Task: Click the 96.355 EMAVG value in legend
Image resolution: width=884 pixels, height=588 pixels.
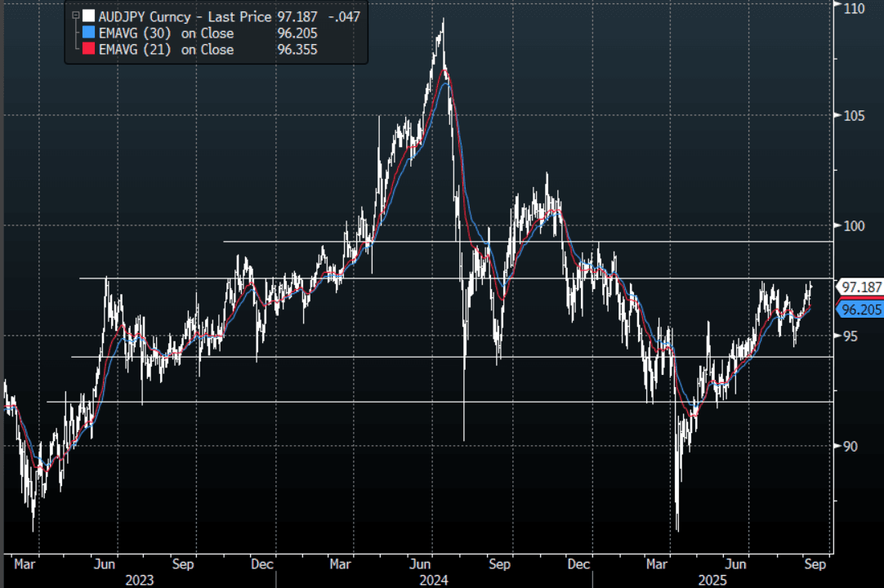Action: point(297,50)
